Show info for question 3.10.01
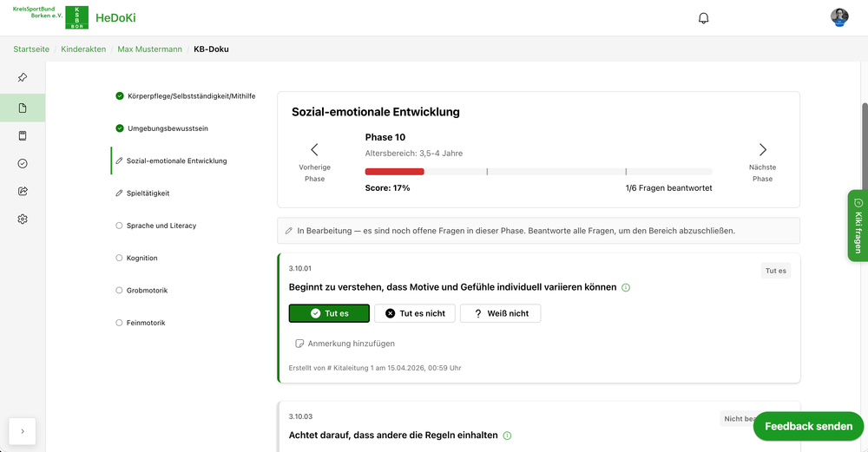 click(x=626, y=288)
